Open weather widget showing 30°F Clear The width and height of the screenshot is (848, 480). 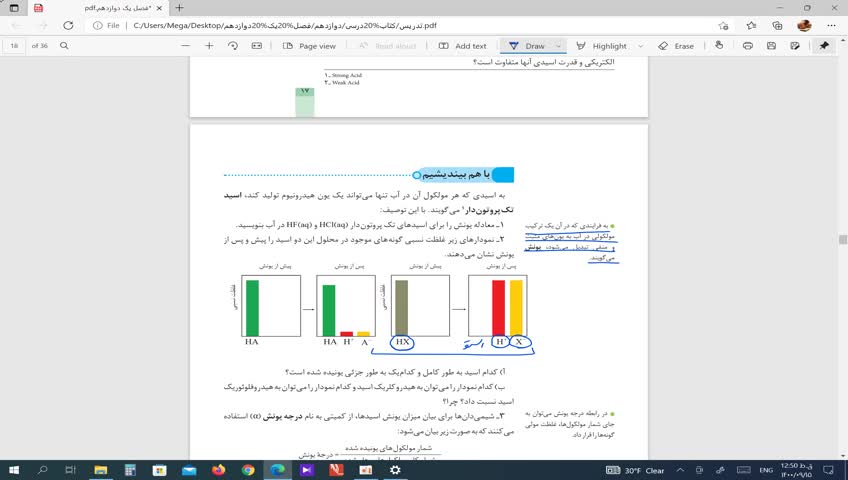(635, 470)
